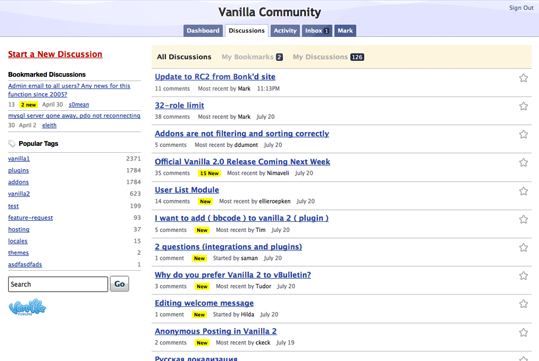
Task: Click the Vanilla Forums logo
Action: pos(27,307)
